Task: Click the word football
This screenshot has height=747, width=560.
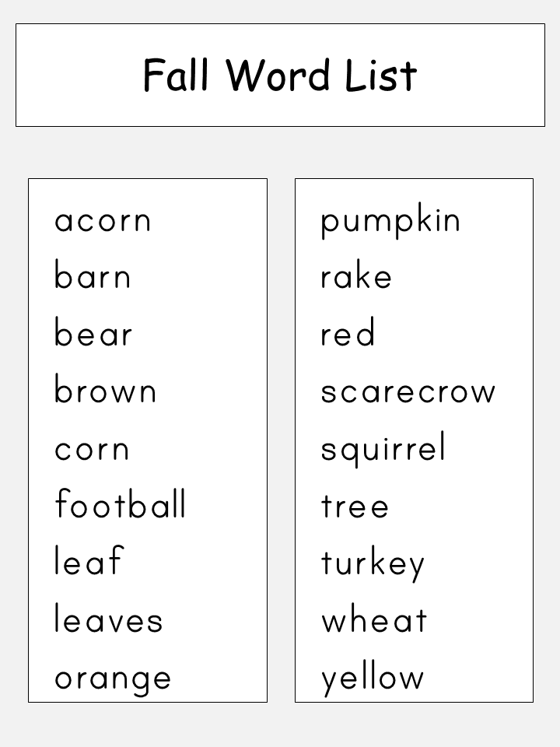Action: pyautogui.click(x=120, y=503)
